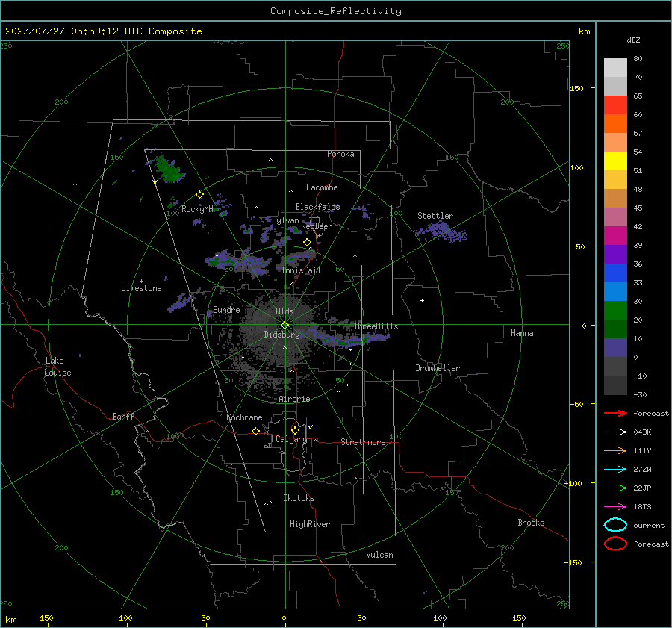Click the dBZ legend heading
672x628 pixels.
pyautogui.click(x=633, y=40)
